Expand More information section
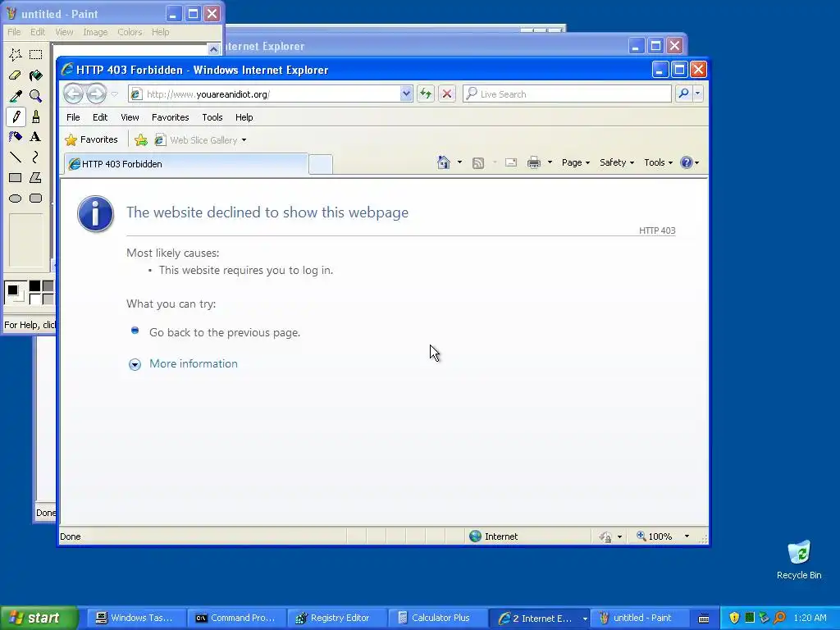840x630 pixels. tap(135, 364)
